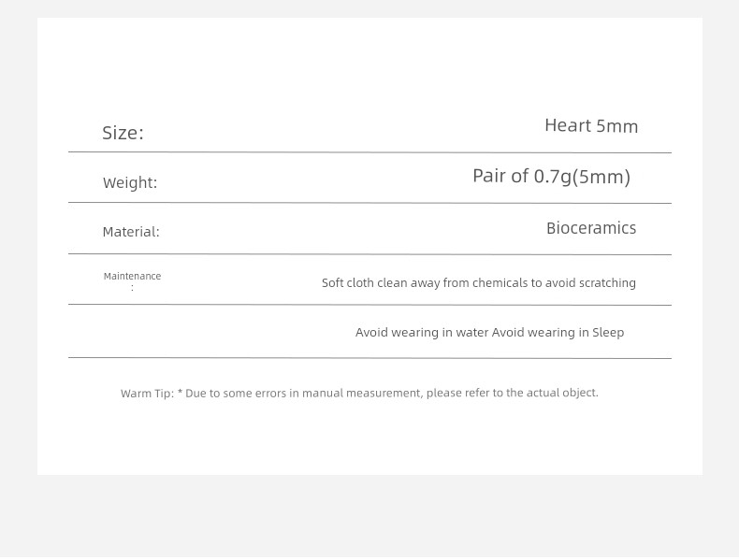
Task: Click the colon beneath the Maintenance label
Action: tap(133, 288)
